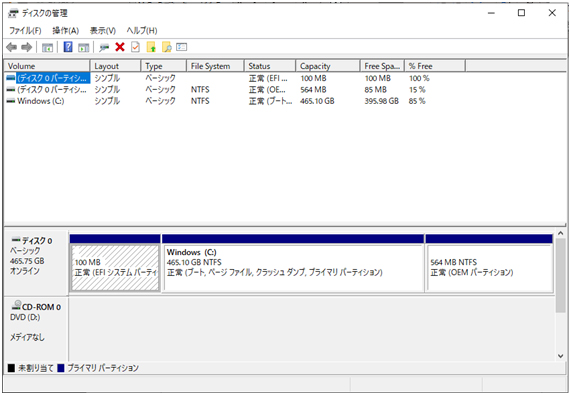Select the CD-ROM 0 DVD (D:) panel

click(36, 328)
